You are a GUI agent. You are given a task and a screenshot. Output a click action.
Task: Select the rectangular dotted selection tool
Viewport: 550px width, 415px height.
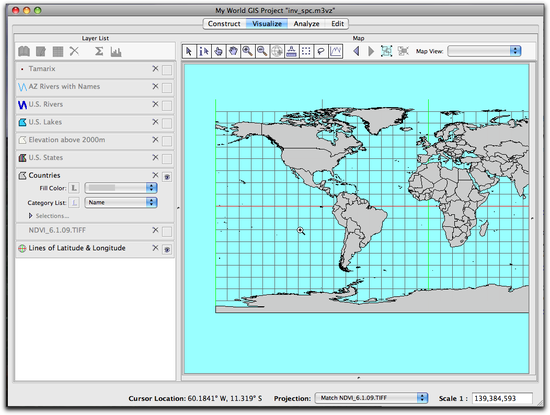(306, 52)
